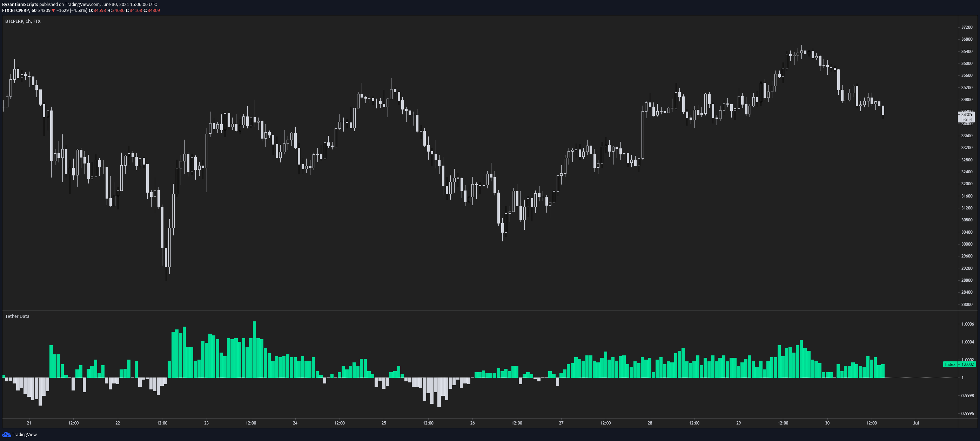Click the 36800 price axis label
Image resolution: width=980 pixels, height=441 pixels.
(967, 39)
